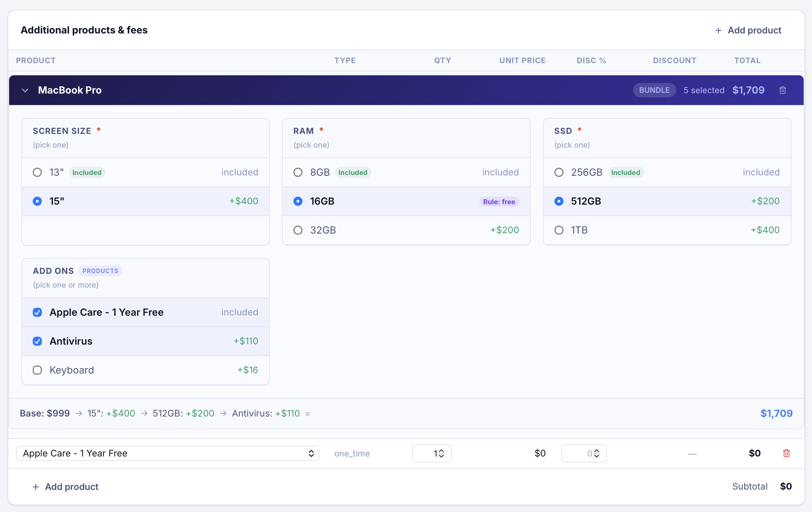812x512 pixels.
Task: Click the SCREEN SIZE group heading
Action: (62, 131)
